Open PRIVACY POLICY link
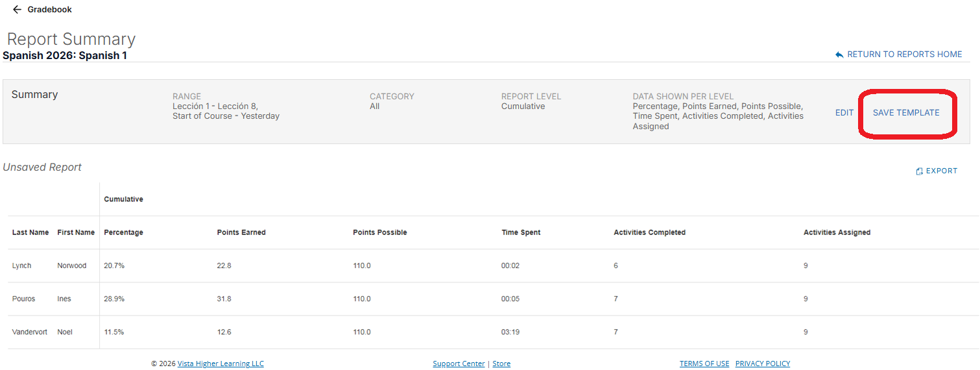Viewport: 980px width, 370px height. coord(763,364)
